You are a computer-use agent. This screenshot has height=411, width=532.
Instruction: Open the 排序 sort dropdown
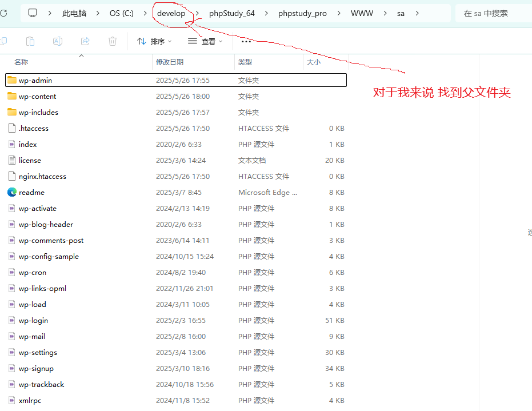pyautogui.click(x=154, y=41)
